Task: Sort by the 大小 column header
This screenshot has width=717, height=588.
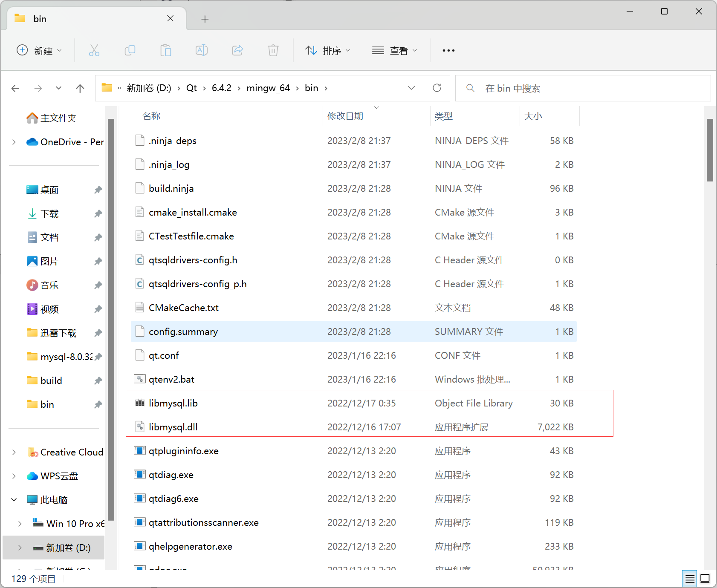Action: pos(549,116)
